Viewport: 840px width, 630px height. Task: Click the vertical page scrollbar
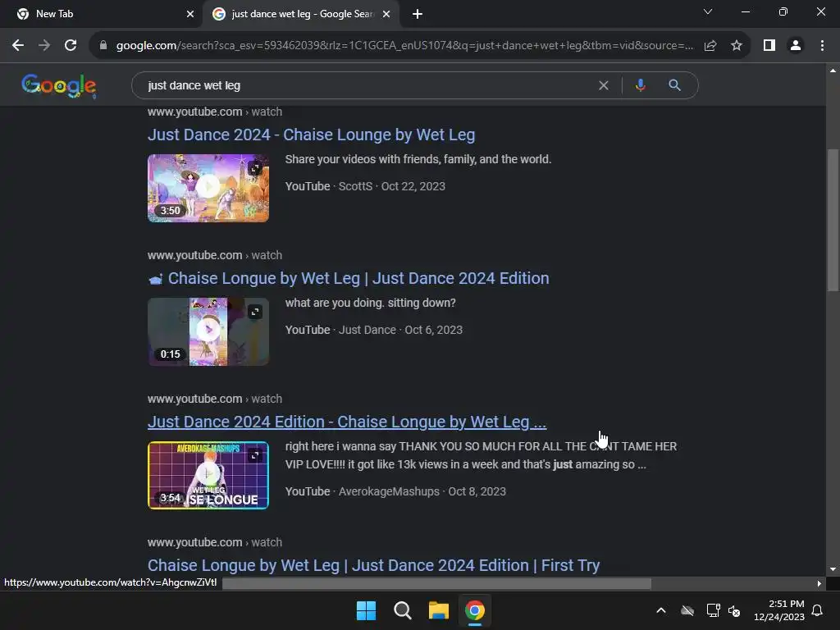(x=833, y=220)
